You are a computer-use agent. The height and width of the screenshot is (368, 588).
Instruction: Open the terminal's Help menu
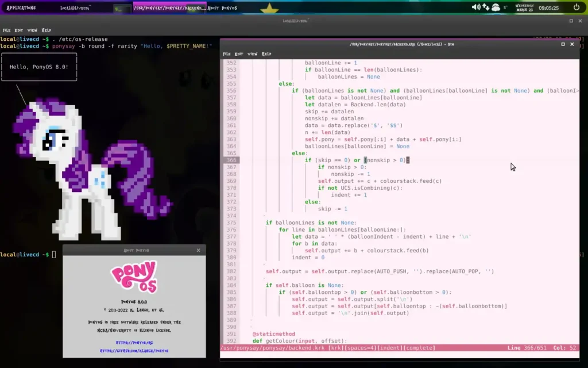tap(46, 30)
